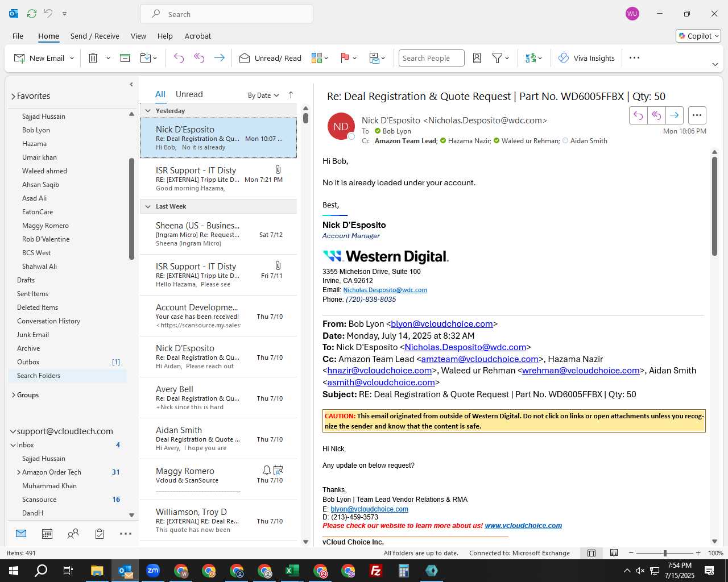Open navigation bar More options ellipsis
Screen dimensions: 728x582
pyautogui.click(x=126, y=534)
